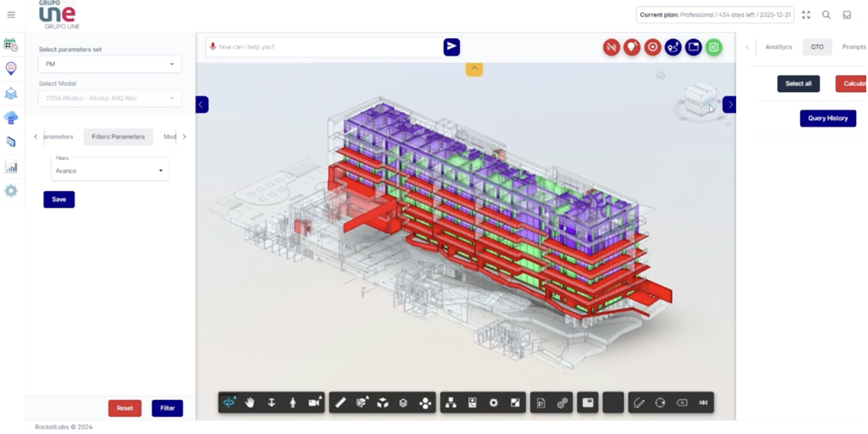Image resolution: width=868 pixels, height=434 pixels.
Task: Open the Prompts tab
Action: (853, 47)
